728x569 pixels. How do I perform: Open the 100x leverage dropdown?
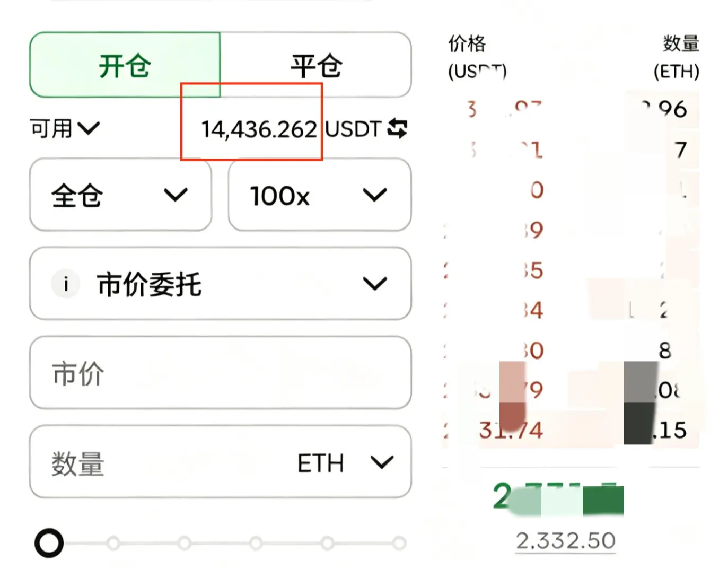point(320,195)
